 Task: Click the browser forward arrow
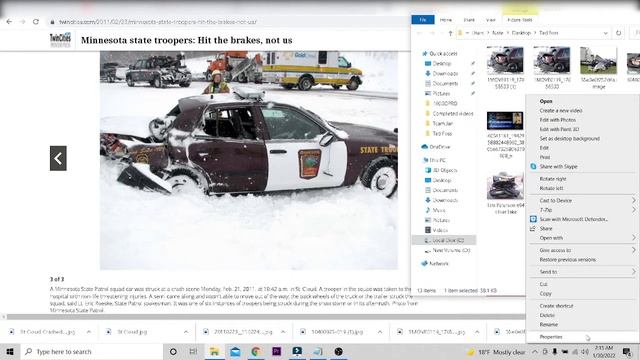pyautogui.click(x=22, y=22)
